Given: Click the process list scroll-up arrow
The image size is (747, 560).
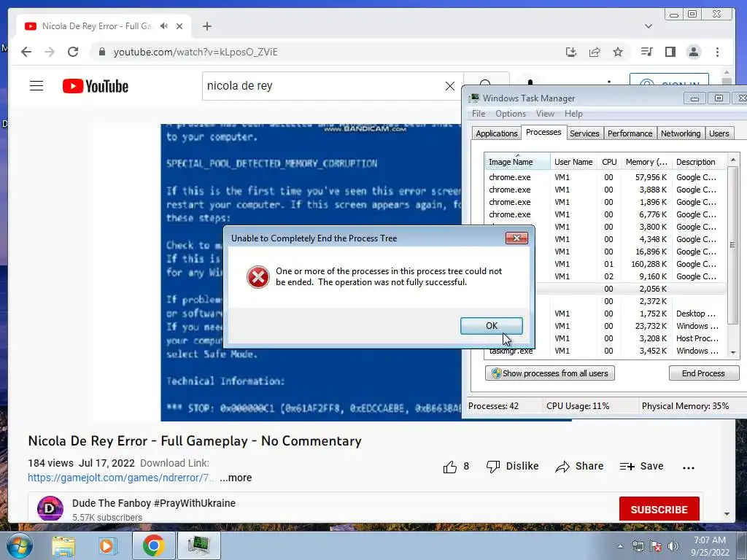Looking at the screenshot, I should tap(733, 160).
